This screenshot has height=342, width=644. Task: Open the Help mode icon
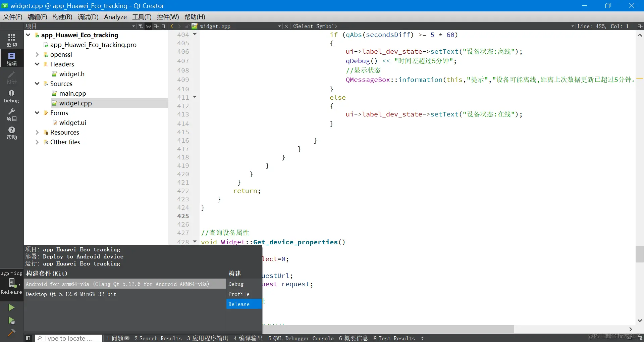click(12, 133)
